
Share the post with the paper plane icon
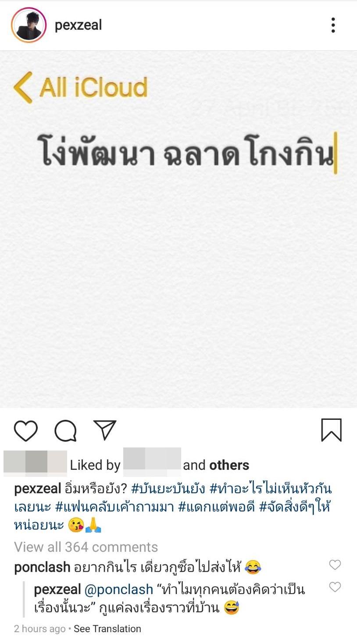coord(105,430)
